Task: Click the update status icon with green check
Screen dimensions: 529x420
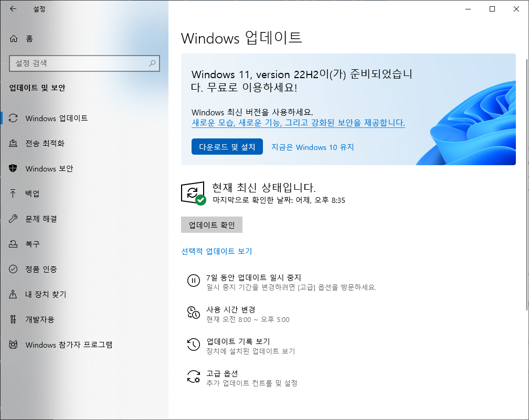Action: (193, 193)
